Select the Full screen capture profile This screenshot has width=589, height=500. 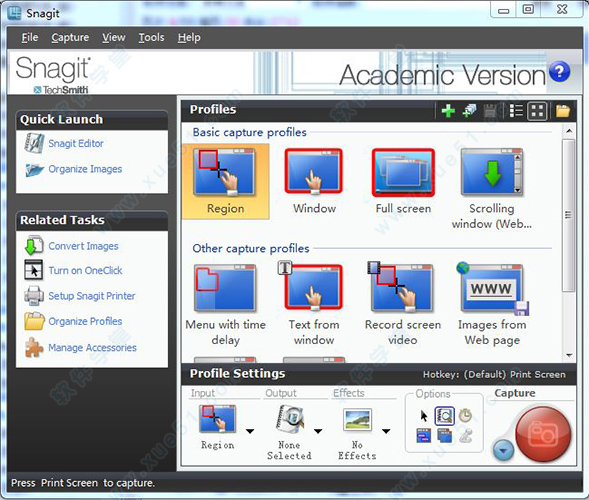click(x=403, y=181)
